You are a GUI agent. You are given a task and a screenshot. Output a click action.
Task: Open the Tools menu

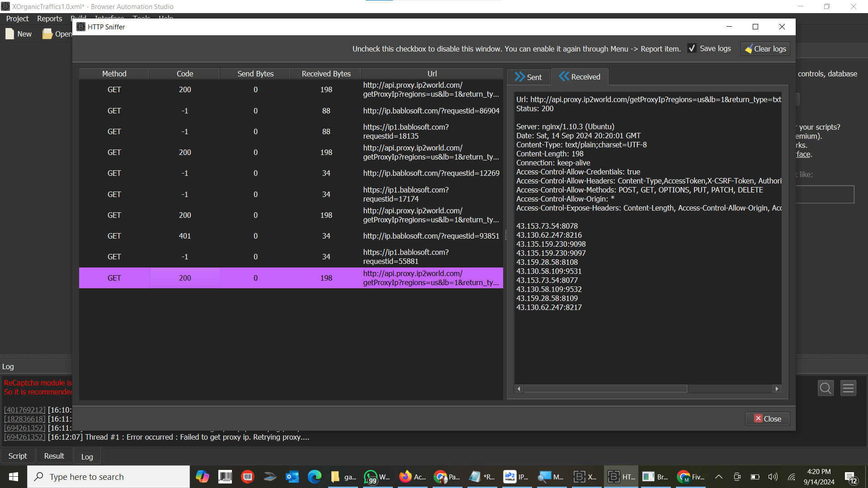click(x=141, y=19)
